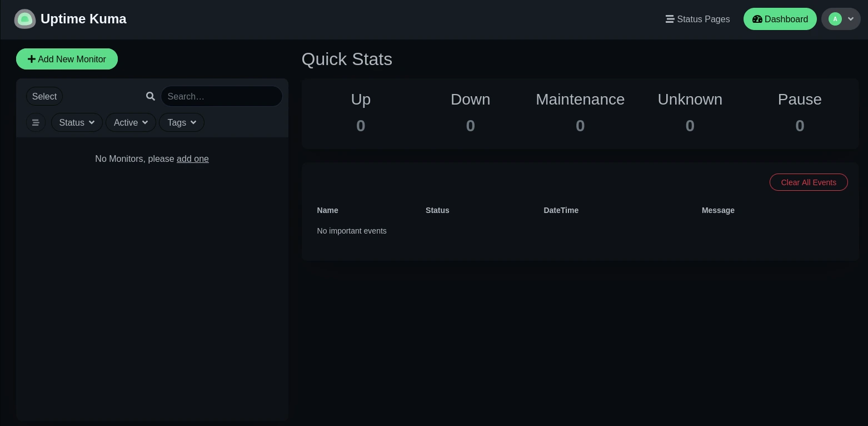Toggle monitor selection mode with Select
The image size is (868, 426).
pos(44,96)
